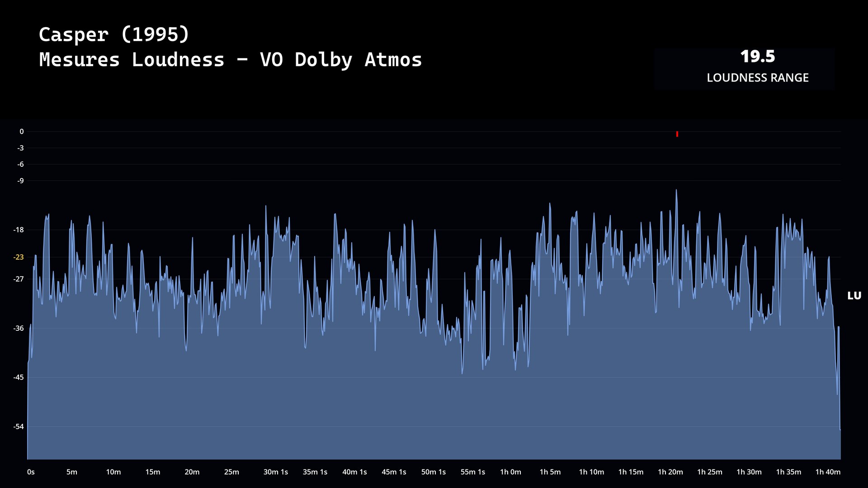Click the -54 y-axis label

[x=19, y=427]
